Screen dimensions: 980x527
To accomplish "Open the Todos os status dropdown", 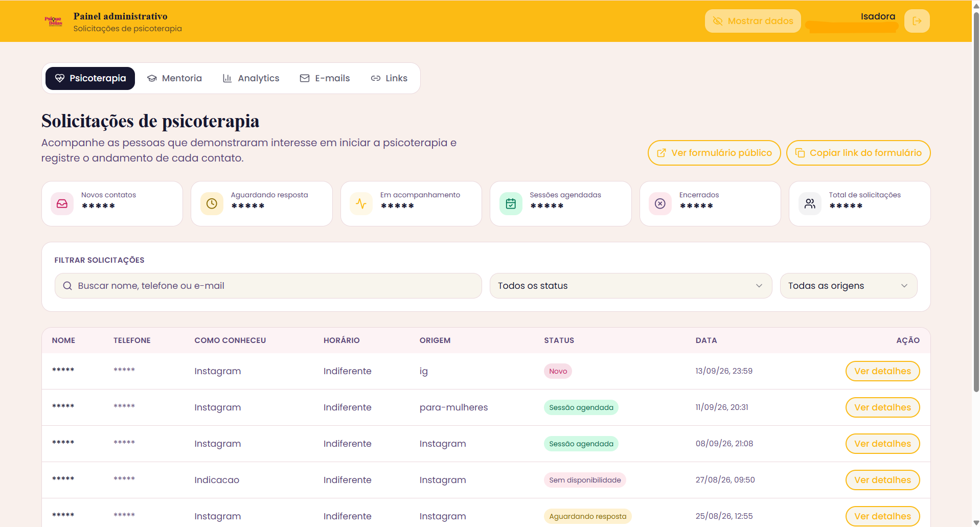I will click(x=630, y=286).
